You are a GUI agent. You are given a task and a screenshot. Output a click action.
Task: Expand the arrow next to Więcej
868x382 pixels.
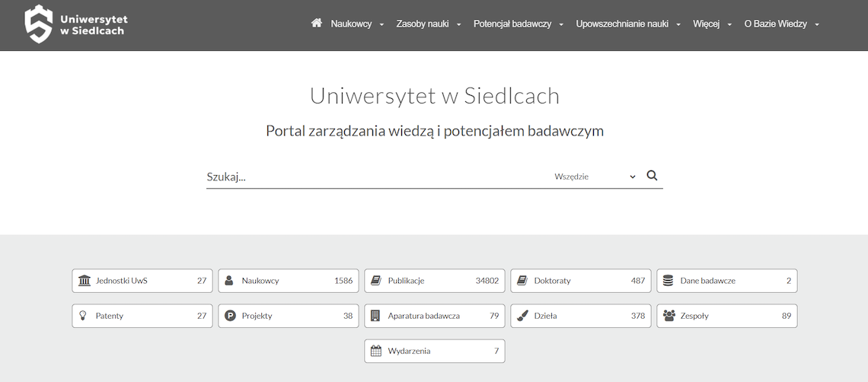729,24
